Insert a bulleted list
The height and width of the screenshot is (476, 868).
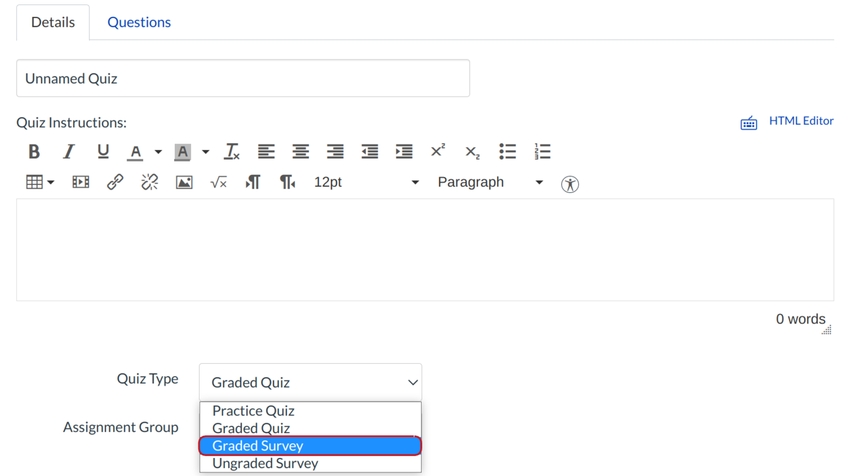click(507, 151)
